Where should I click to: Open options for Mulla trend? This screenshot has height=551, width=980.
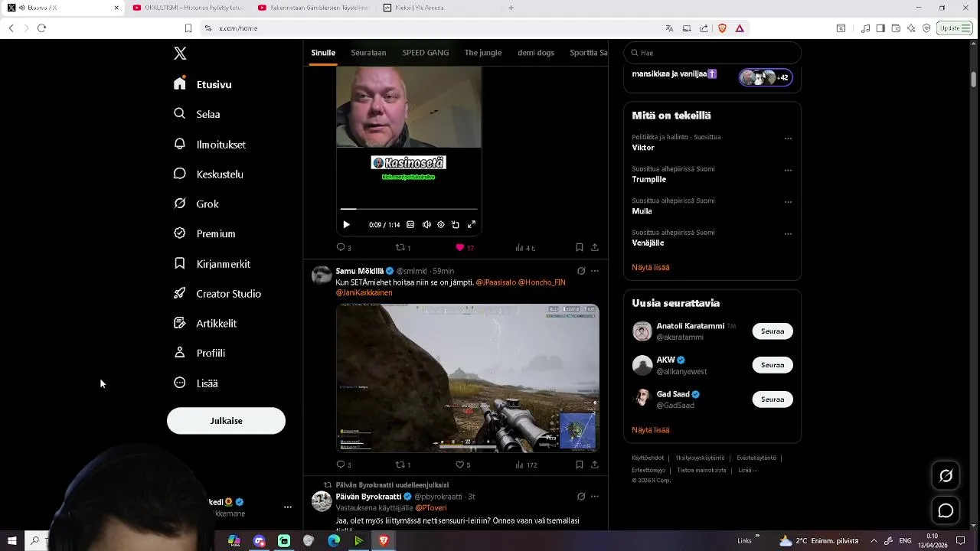788,202
